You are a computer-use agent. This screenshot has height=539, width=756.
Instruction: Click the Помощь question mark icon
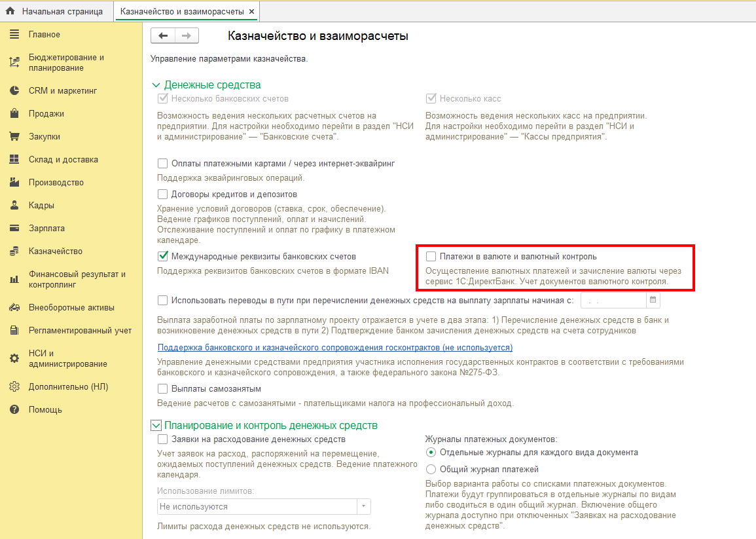coord(14,410)
